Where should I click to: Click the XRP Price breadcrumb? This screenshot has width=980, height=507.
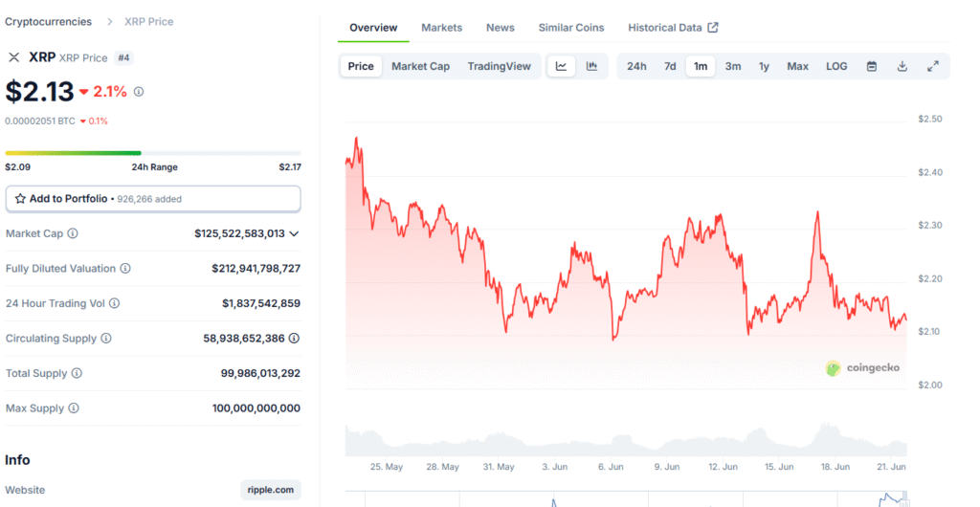(148, 22)
